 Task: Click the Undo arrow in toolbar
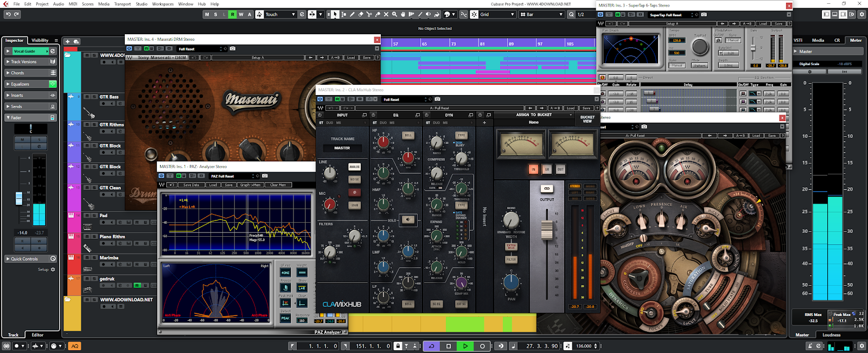[8, 14]
